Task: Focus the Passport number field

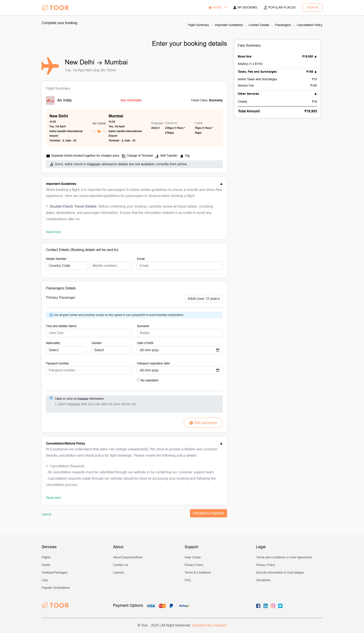Action: (x=89, y=370)
